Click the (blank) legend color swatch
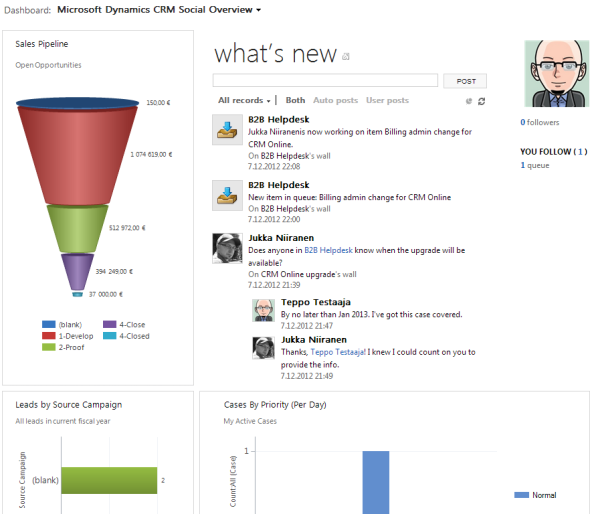This screenshot has width=590, height=514. (49, 324)
